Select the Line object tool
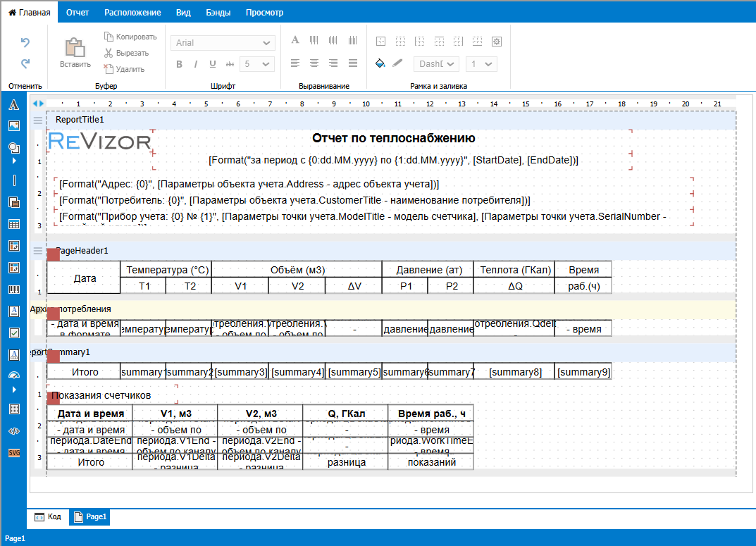 (x=14, y=180)
